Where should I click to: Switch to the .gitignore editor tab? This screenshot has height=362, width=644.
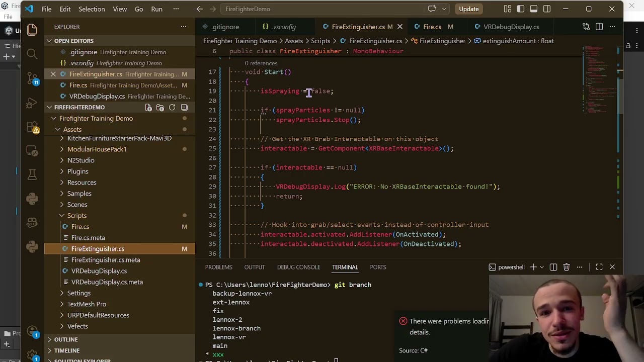point(225,27)
